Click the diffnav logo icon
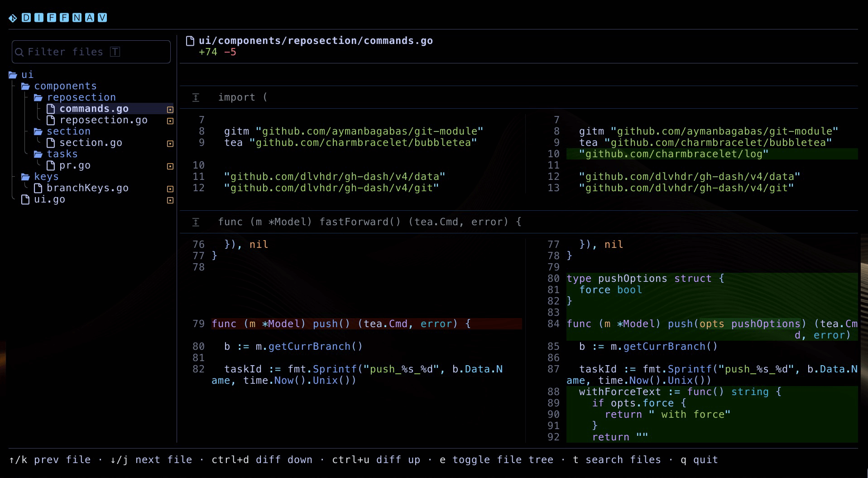 (13, 18)
